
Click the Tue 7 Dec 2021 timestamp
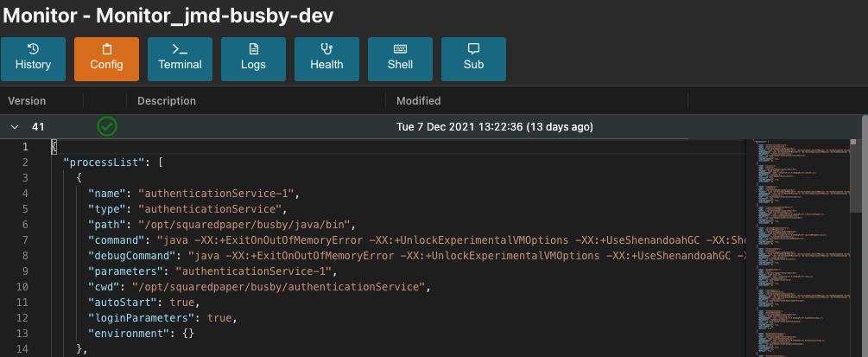click(494, 127)
